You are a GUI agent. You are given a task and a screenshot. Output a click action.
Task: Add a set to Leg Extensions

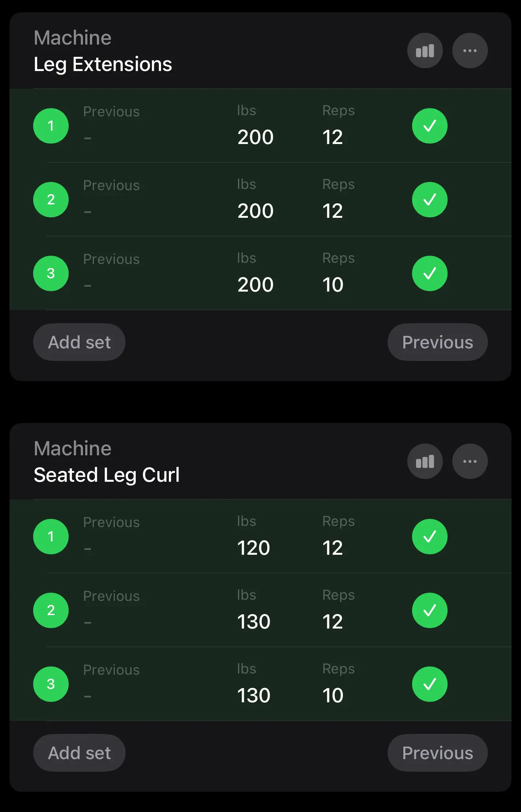click(x=79, y=342)
